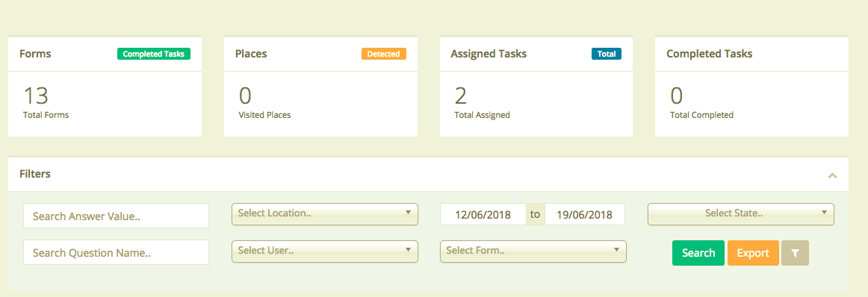Image resolution: width=868 pixels, height=297 pixels.
Task: Open the Select Form dropdown
Action: click(533, 251)
